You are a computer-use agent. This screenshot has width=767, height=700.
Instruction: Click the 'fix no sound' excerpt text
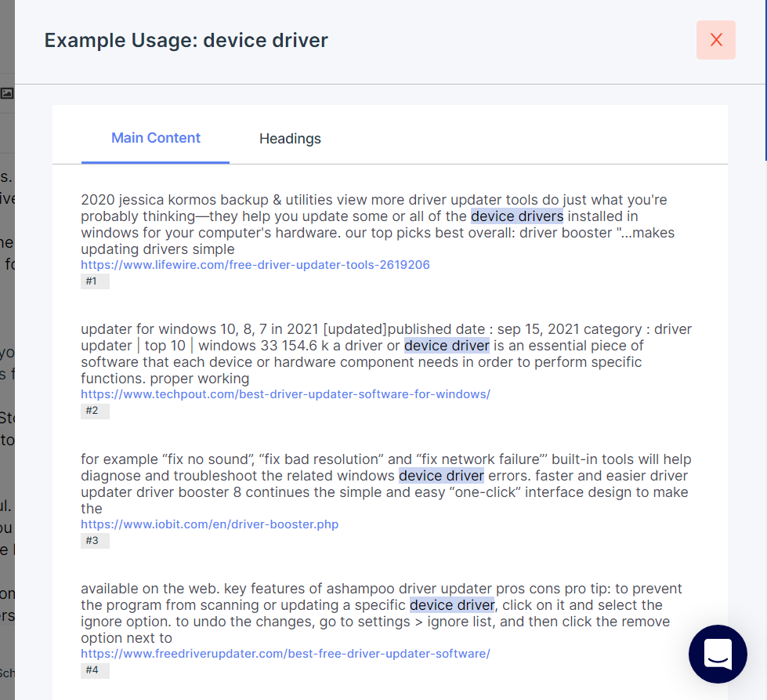386,484
